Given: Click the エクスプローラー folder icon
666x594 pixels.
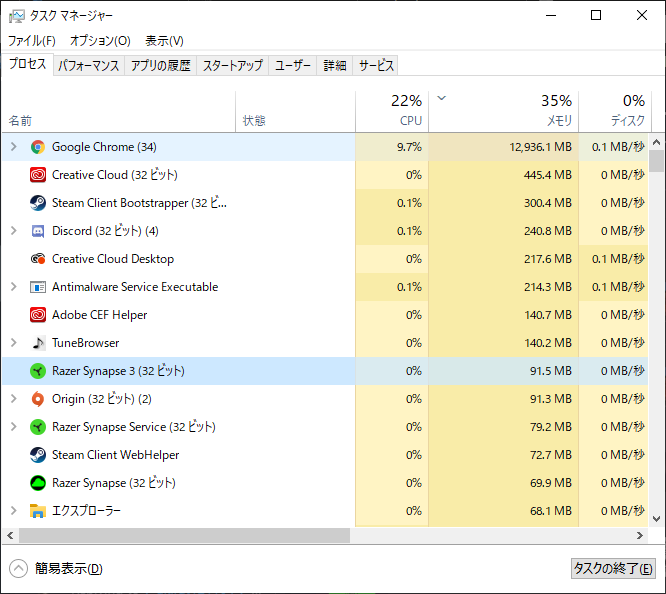Looking at the screenshot, I should click(38, 511).
